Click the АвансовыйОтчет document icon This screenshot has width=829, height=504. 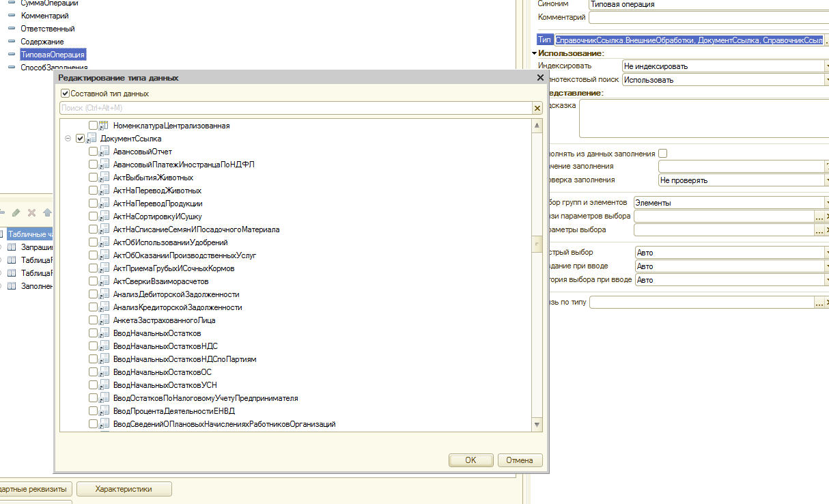click(x=104, y=152)
